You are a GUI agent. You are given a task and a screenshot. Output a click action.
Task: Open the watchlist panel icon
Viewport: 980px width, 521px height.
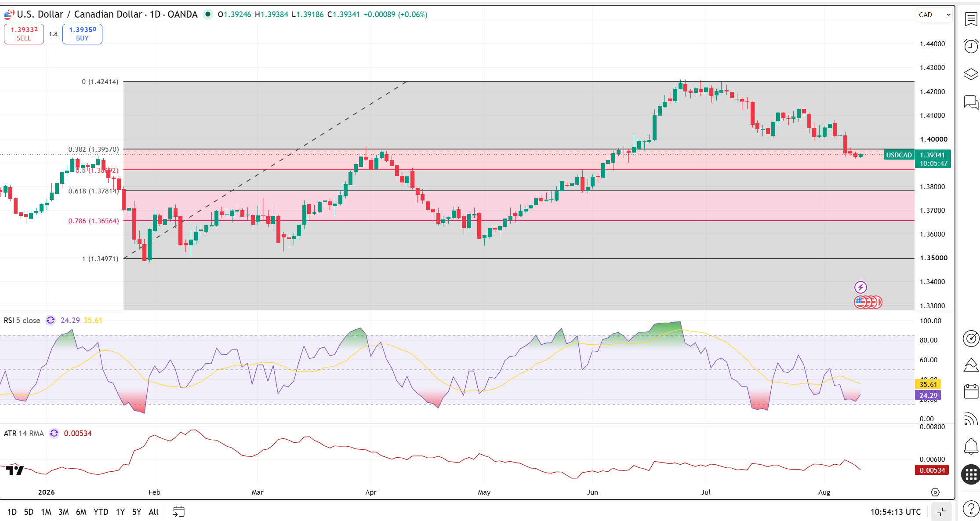pos(971,19)
